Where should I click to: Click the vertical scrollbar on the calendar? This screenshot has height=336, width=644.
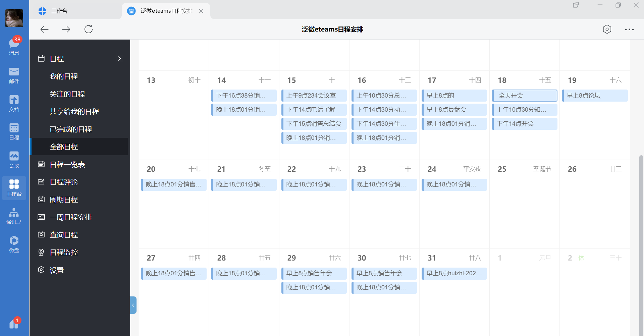[641, 235]
